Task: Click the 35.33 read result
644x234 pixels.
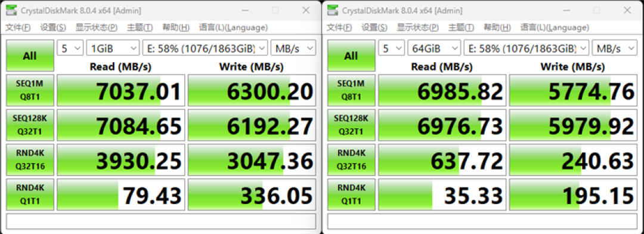Action: 442,195
